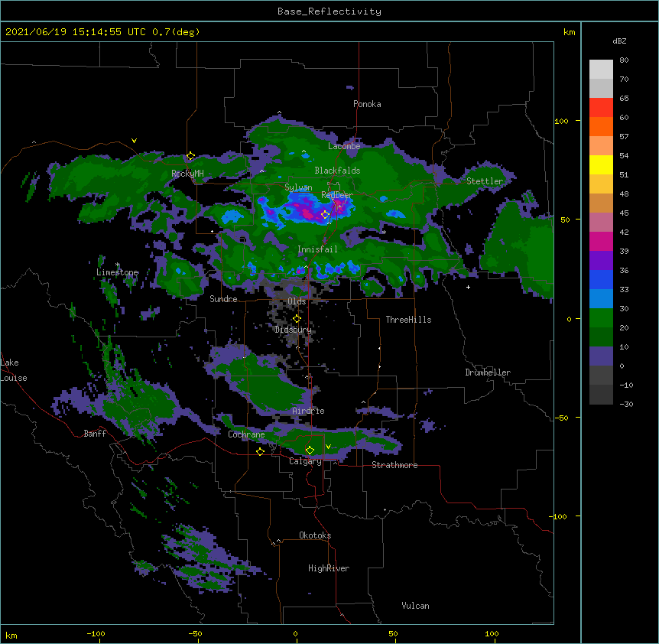Select the RedDeer label
The width and height of the screenshot is (659, 644).
point(337,195)
